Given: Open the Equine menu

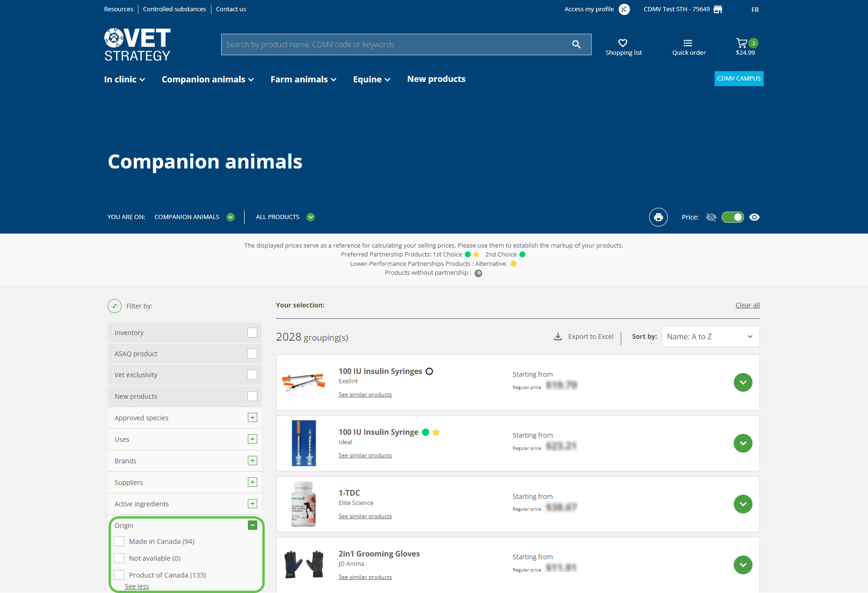Looking at the screenshot, I should (371, 80).
